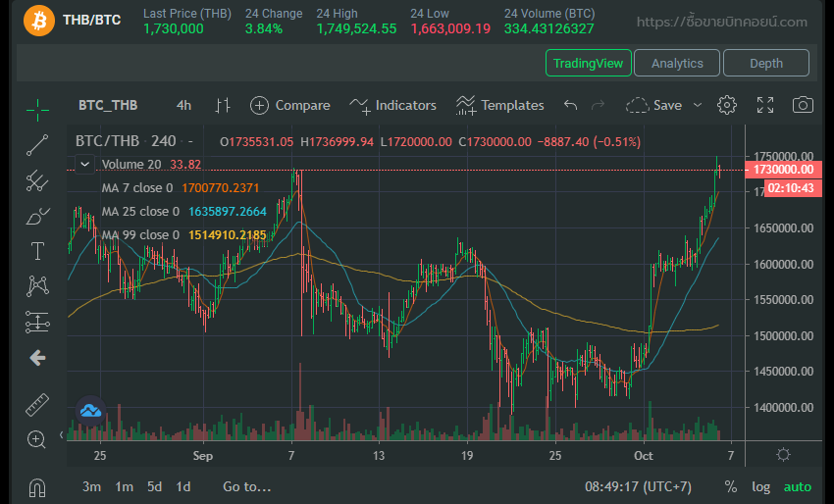Click the Last Price 1,730,000 value

tap(174, 28)
